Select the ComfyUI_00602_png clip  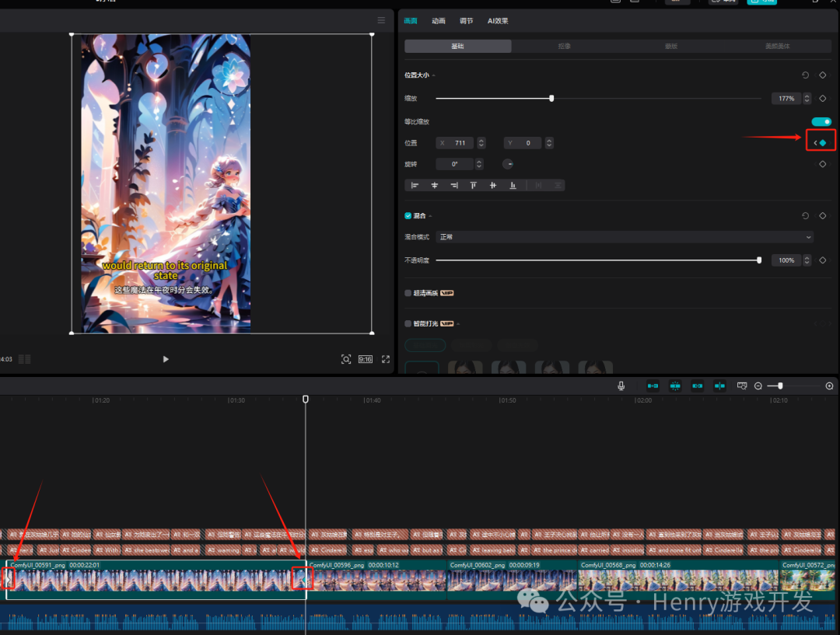coord(512,579)
